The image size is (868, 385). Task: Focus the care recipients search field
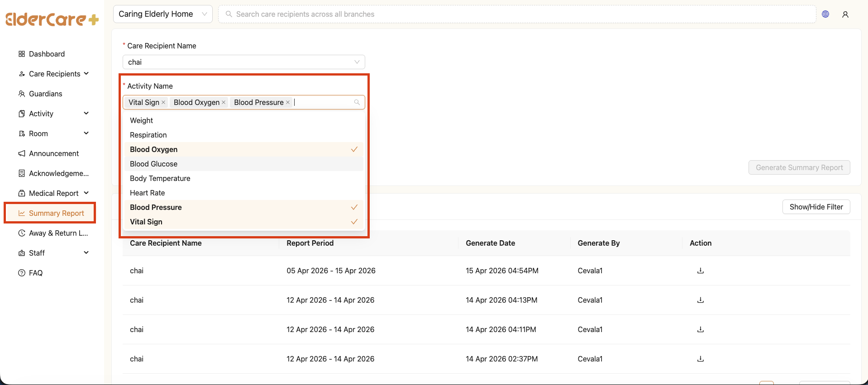[516, 14]
